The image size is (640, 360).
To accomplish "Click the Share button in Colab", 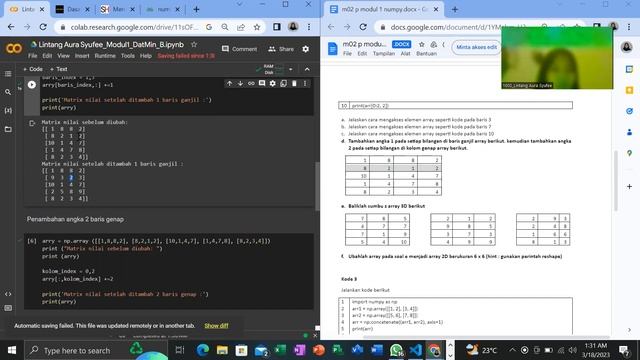I will [281, 49].
